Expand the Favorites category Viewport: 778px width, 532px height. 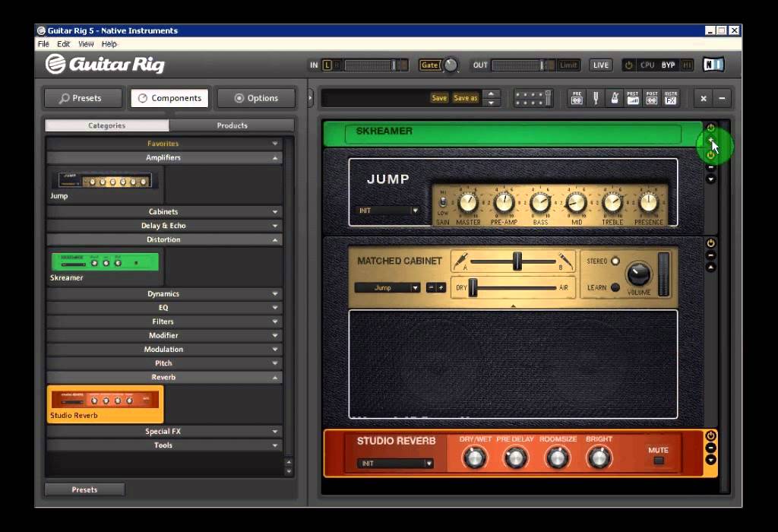pos(164,144)
